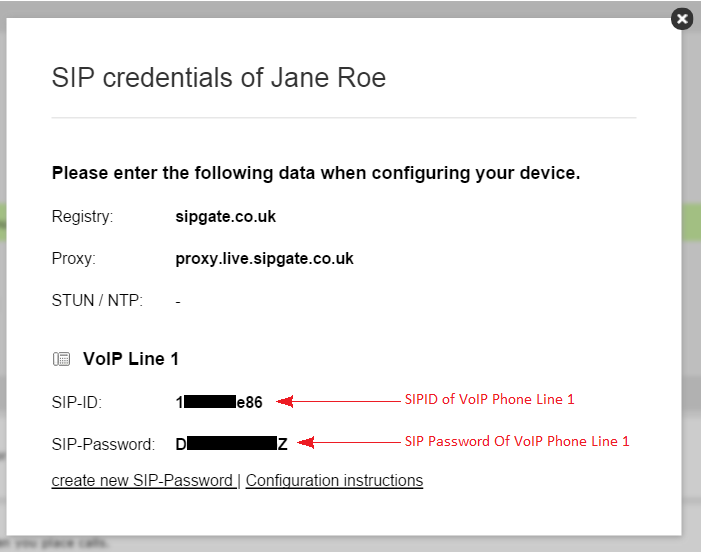Click the Registry label
The image size is (701, 552).
82,217
